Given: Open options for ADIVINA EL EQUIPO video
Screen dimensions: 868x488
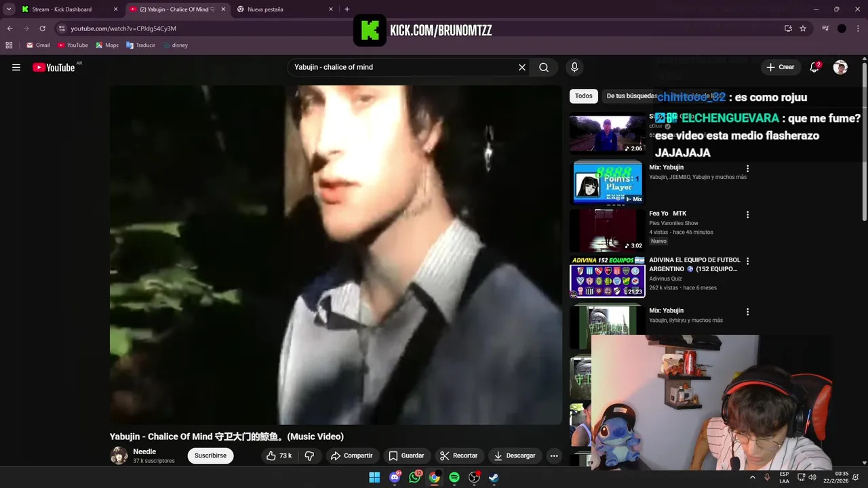Looking at the screenshot, I should tap(747, 261).
